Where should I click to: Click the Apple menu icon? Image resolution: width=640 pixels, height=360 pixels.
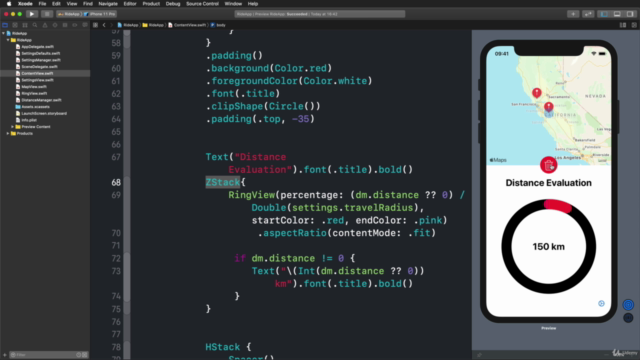click(9, 4)
